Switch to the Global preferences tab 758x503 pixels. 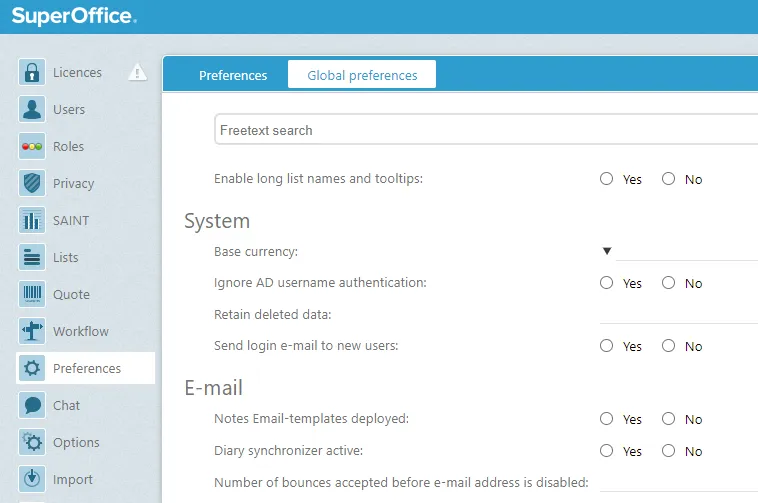(362, 76)
